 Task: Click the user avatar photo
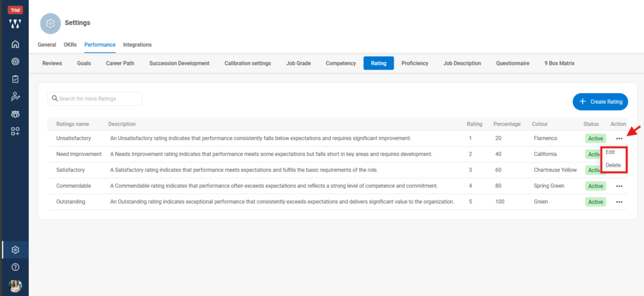(x=15, y=286)
